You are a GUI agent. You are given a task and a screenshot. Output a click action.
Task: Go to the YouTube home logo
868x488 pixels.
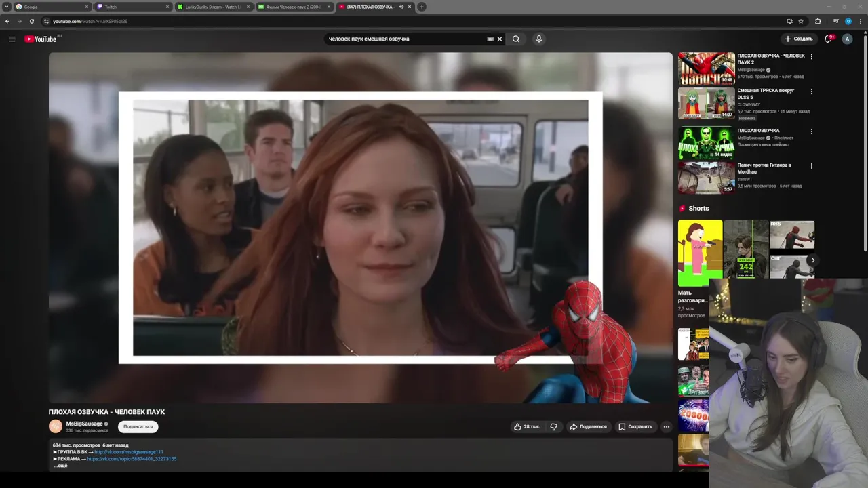(x=41, y=39)
